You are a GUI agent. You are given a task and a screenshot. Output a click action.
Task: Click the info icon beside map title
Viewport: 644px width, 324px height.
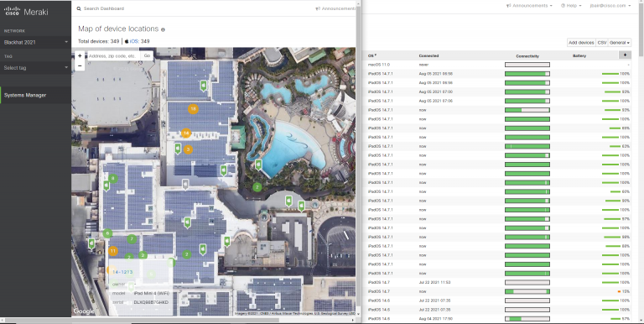tap(163, 29)
